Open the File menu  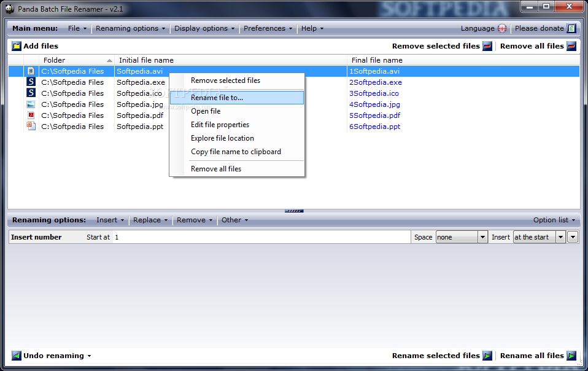(x=77, y=28)
